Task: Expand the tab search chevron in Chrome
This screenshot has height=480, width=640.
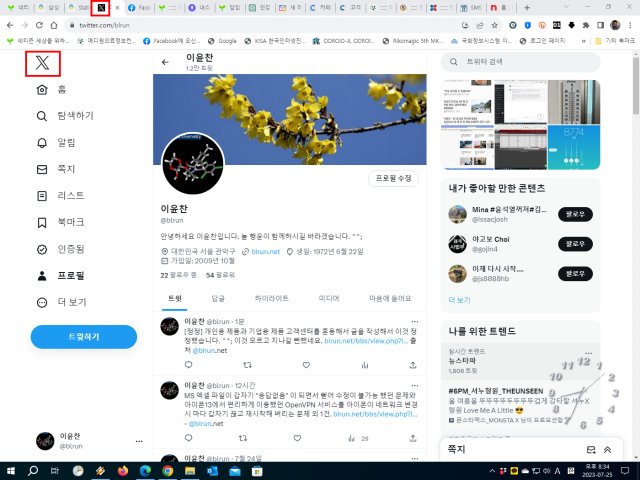Action: [566, 7]
